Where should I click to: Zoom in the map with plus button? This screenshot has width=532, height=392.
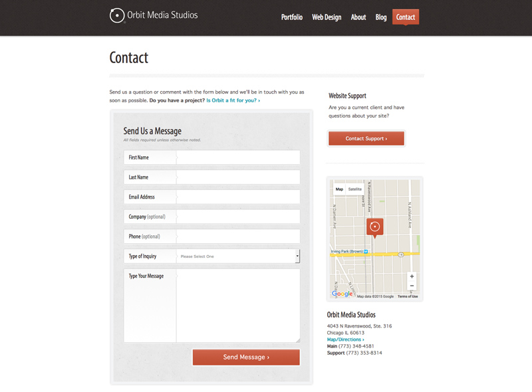pos(412,276)
